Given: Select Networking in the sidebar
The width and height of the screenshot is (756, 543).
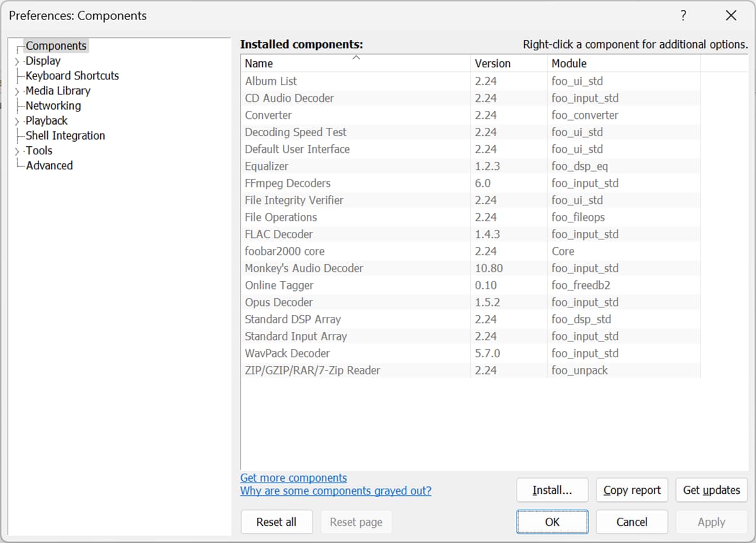Looking at the screenshot, I should pos(53,106).
